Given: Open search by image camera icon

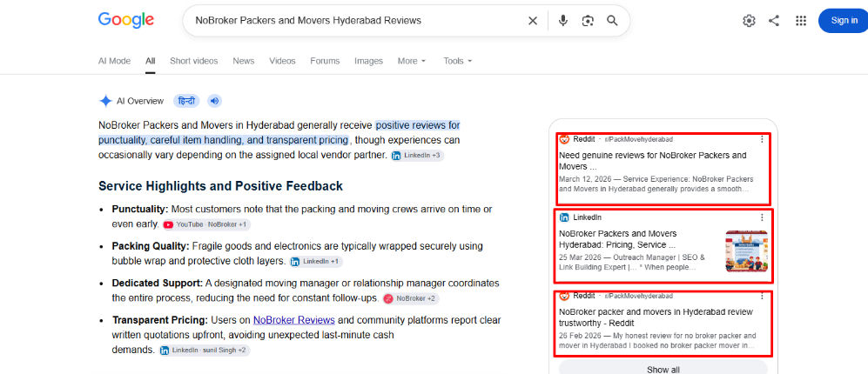Looking at the screenshot, I should (x=588, y=21).
